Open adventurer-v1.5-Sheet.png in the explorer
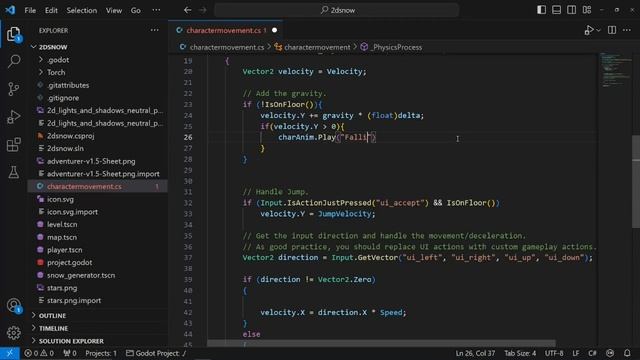This screenshot has width=640, height=360. [91, 161]
